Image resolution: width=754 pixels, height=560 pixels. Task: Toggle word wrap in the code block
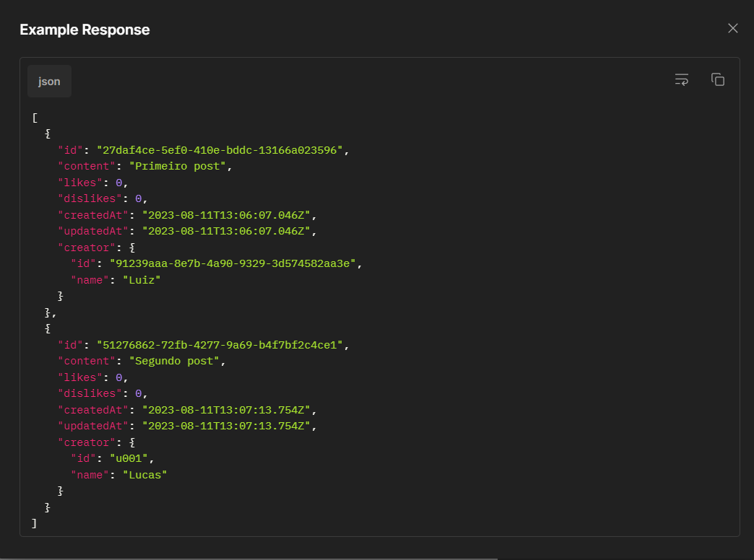pyautogui.click(x=681, y=79)
